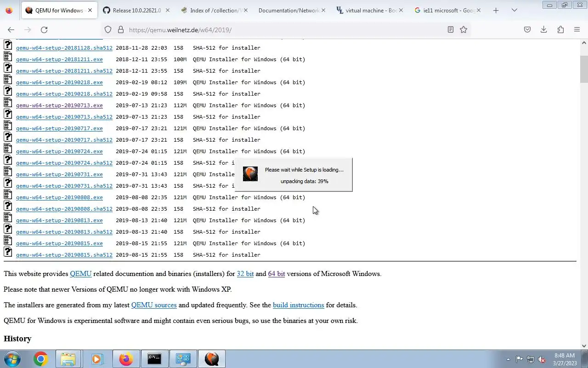Show hidden system tray icons arrow

(508, 359)
